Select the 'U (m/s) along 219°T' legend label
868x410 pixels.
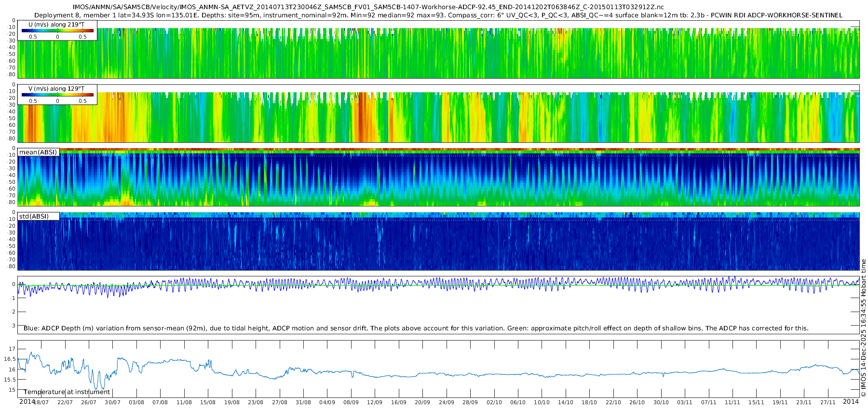point(56,24)
